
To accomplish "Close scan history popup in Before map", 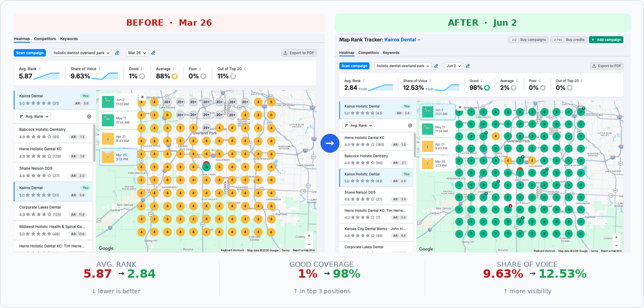I will (x=142, y=97).
